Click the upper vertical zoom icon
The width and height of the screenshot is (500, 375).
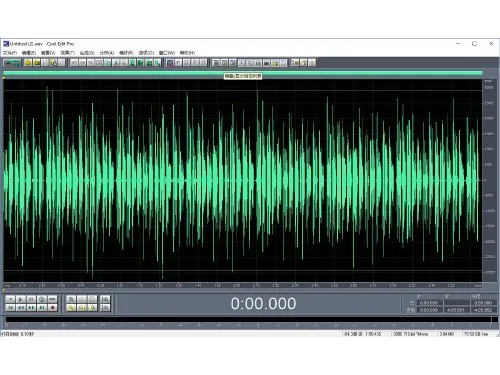click(x=105, y=299)
